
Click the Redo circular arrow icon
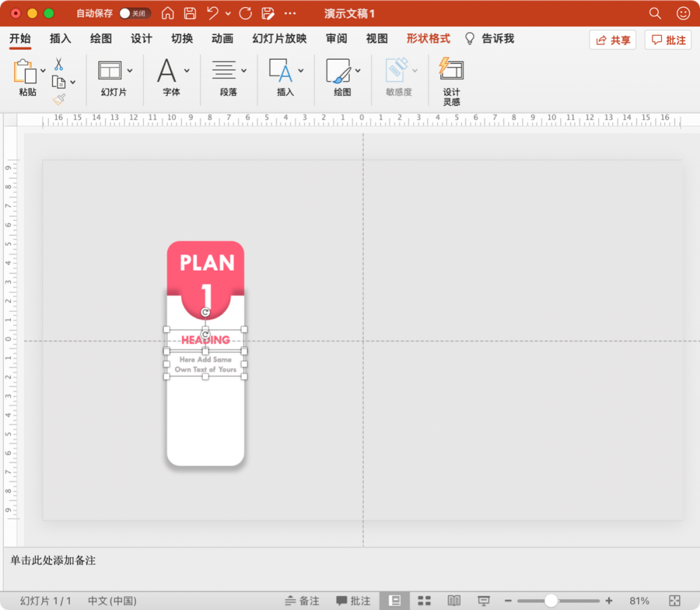246,14
